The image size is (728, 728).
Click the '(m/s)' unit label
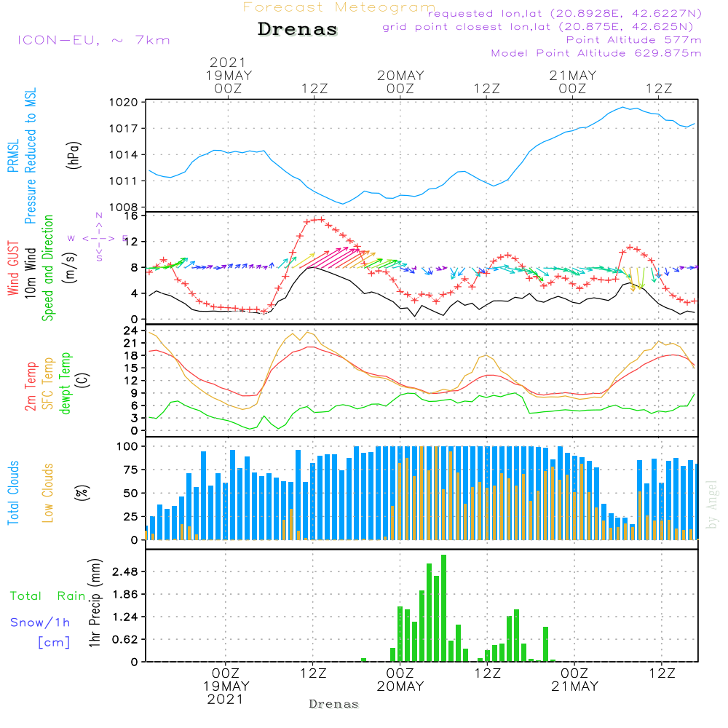pos(70,268)
